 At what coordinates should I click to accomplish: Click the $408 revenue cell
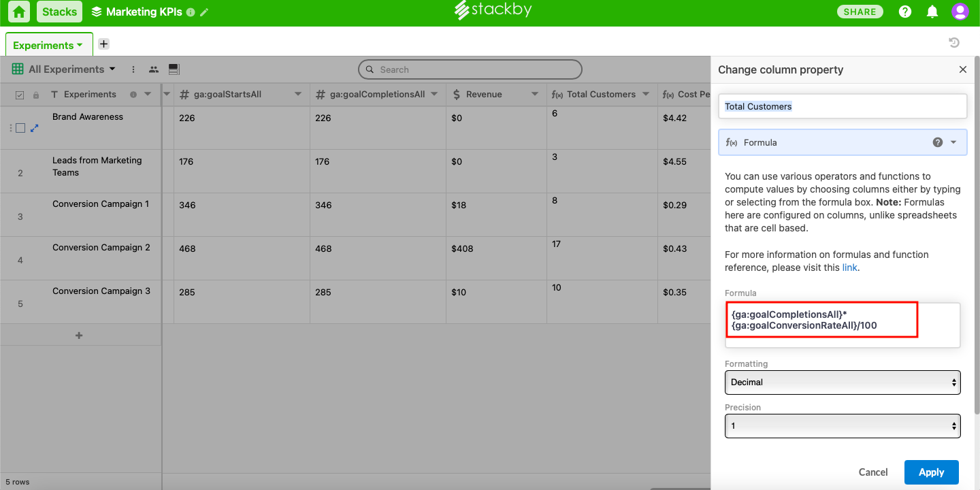tap(496, 259)
